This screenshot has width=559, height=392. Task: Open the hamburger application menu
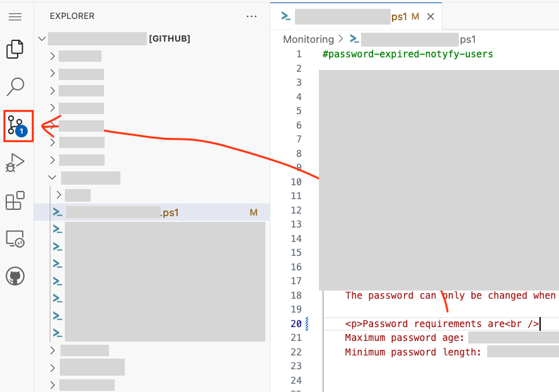(x=15, y=16)
